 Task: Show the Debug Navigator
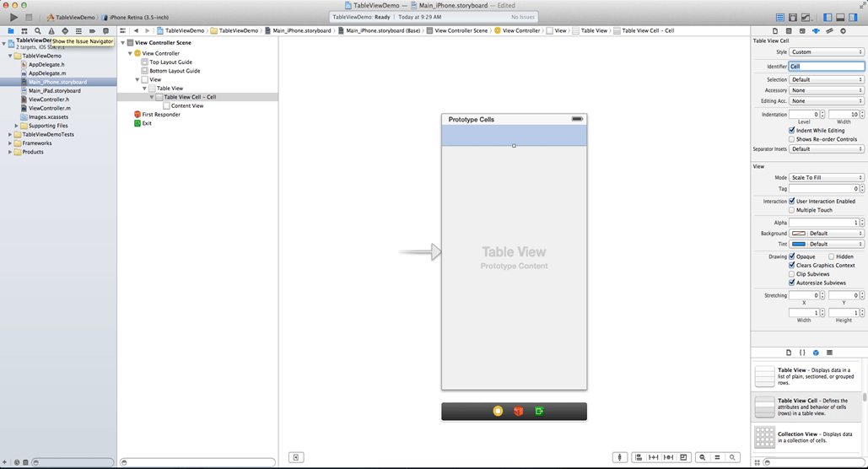(78, 31)
